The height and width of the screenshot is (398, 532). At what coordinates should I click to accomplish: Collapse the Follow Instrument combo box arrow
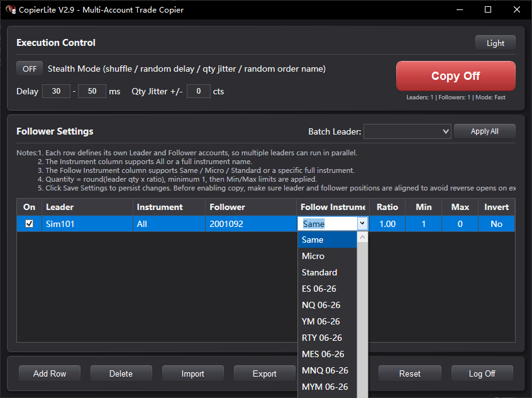point(362,223)
